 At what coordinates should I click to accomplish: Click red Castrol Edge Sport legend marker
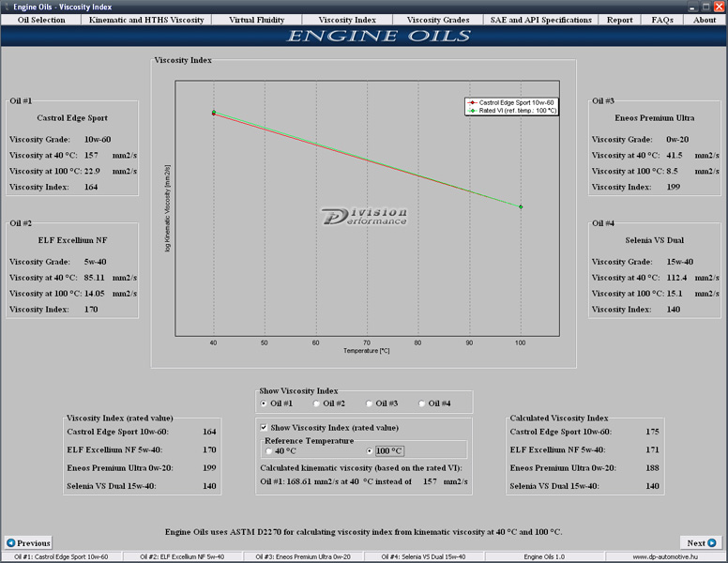click(x=472, y=102)
